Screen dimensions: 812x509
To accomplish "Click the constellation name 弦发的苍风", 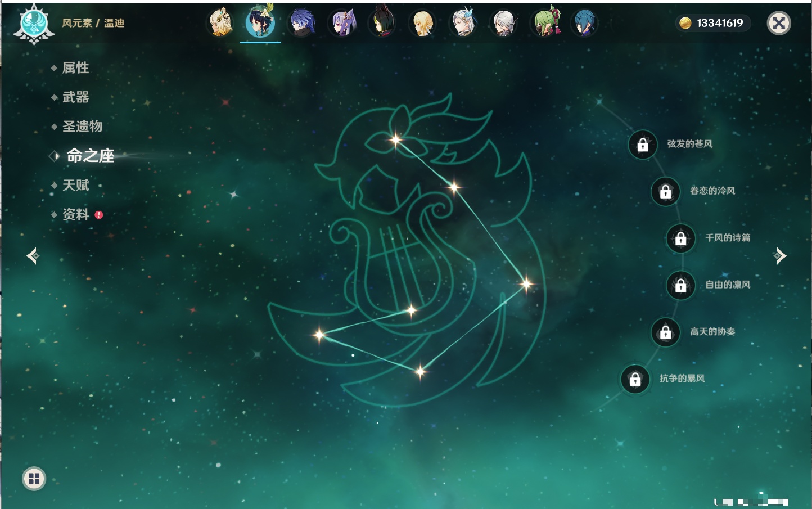I will pyautogui.click(x=690, y=144).
